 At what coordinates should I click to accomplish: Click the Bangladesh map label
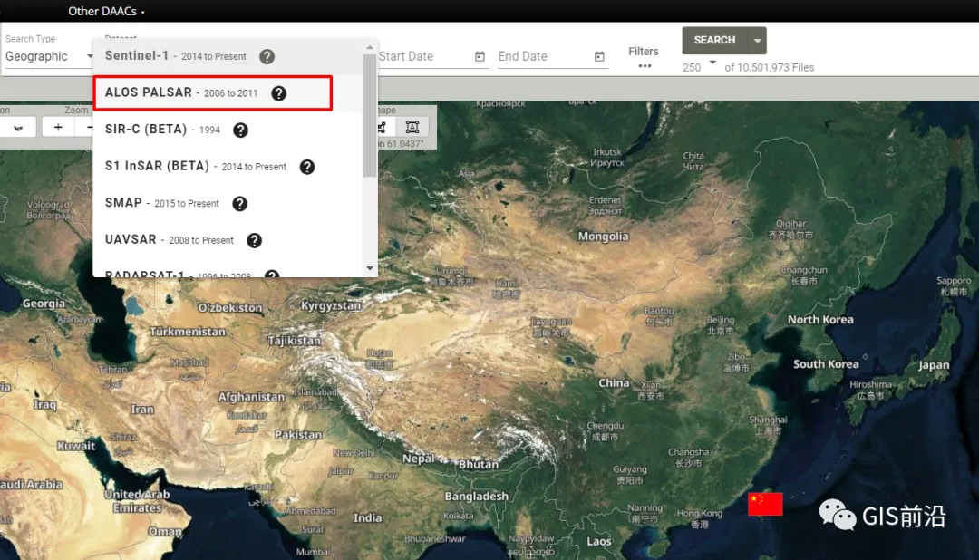point(477,497)
